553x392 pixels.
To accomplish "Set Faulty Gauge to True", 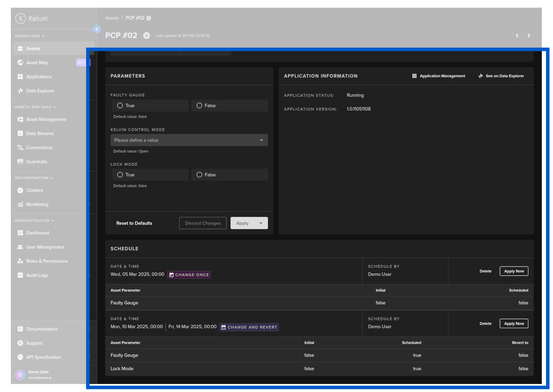I will tap(120, 106).
